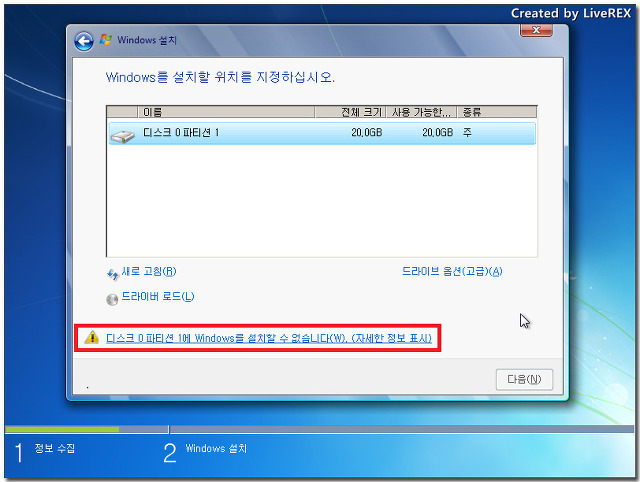
Task: Click the hard disk icon for 디스크 0 파티션 1
Action: click(122, 136)
